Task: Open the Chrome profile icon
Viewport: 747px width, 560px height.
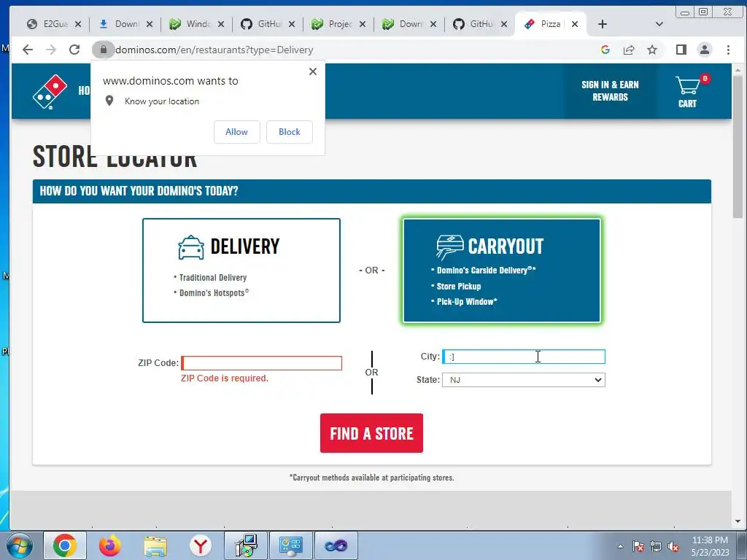Action: pyautogui.click(x=705, y=50)
